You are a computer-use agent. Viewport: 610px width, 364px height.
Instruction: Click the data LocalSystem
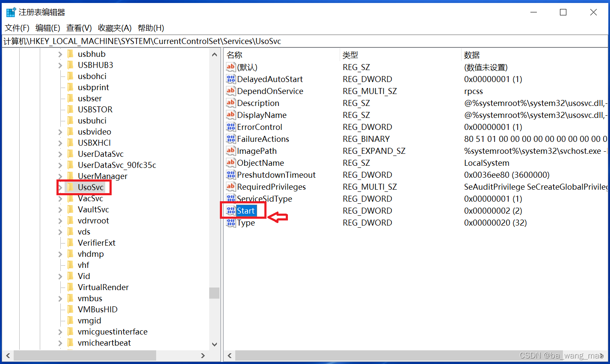coord(487,163)
